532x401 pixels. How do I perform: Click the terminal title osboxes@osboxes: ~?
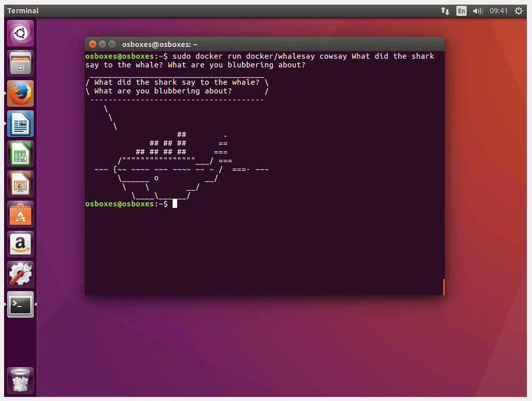159,44
